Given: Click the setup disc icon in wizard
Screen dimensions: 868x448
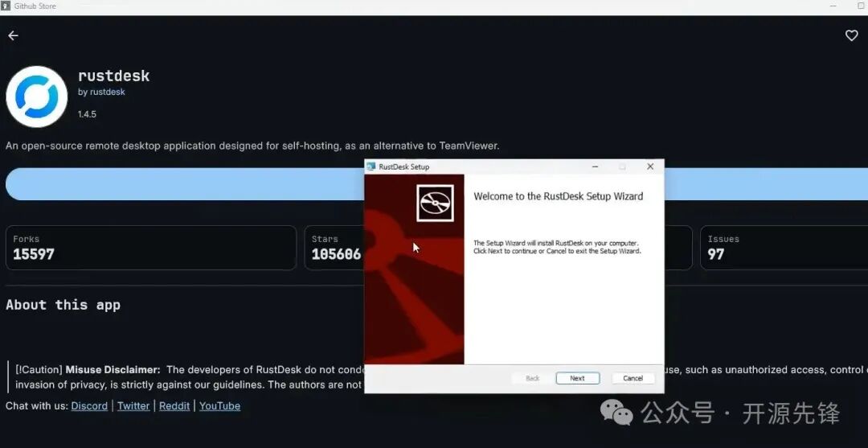Looking at the screenshot, I should point(435,203).
